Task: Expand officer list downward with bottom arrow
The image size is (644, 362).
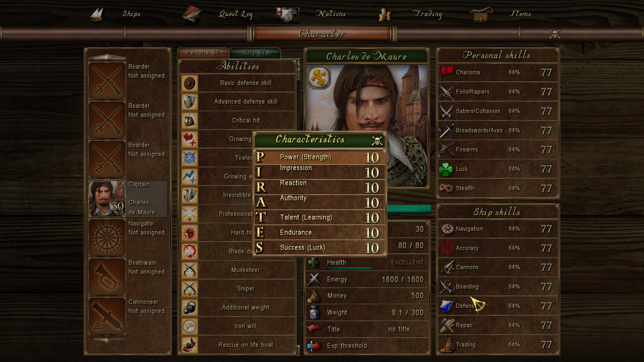Action: coord(107,340)
